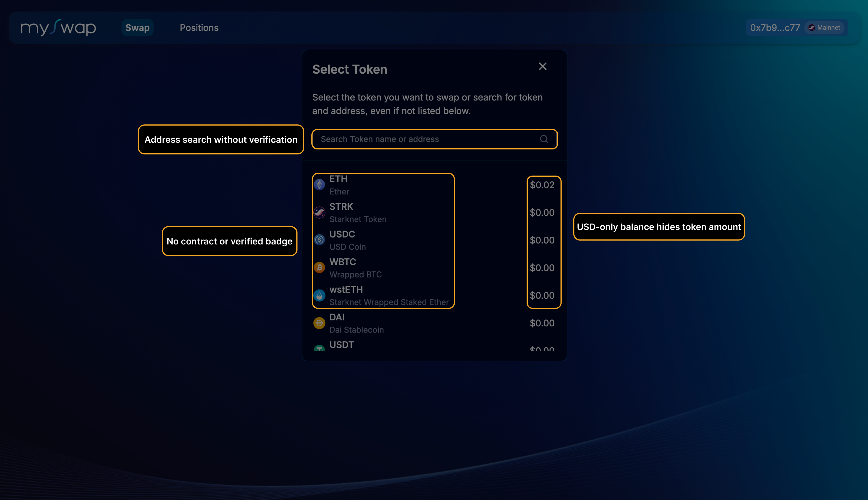
Task: Click the ETH Ether token icon
Action: coord(319,185)
